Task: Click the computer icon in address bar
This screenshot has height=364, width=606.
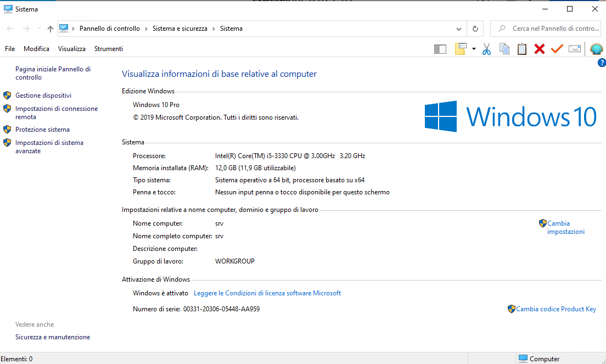Action: tap(64, 28)
